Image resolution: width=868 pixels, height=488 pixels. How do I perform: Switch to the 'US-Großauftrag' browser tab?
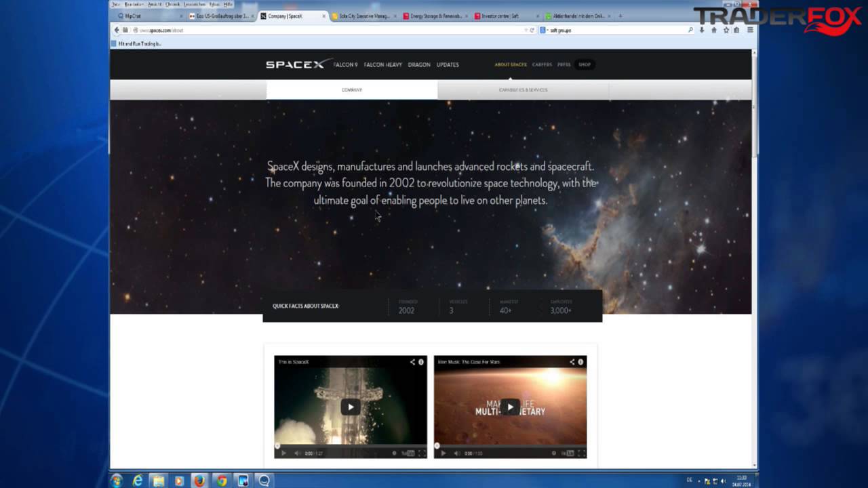click(220, 16)
